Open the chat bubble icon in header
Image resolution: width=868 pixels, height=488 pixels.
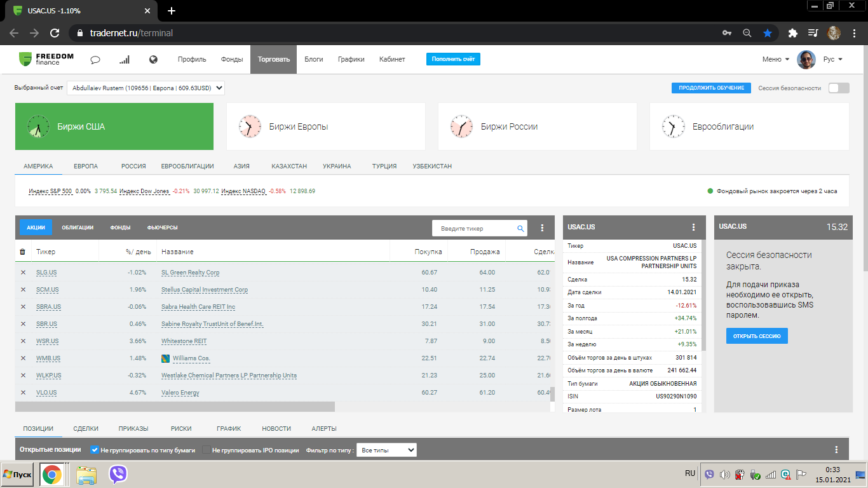96,60
